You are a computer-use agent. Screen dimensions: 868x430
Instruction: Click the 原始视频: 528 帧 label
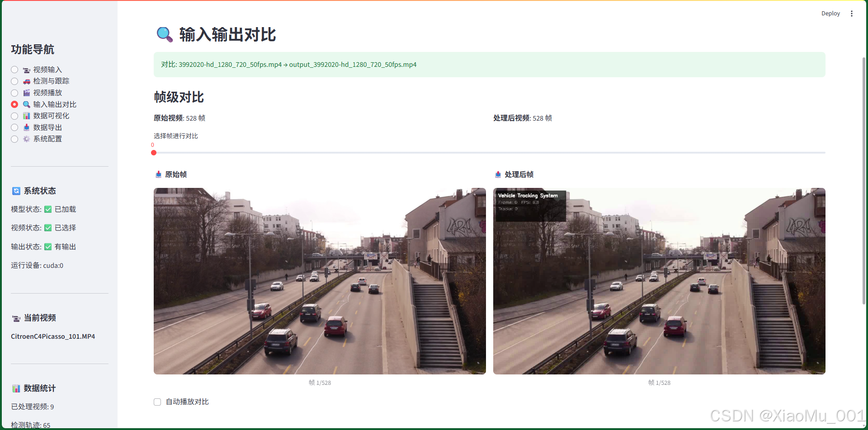tap(179, 118)
